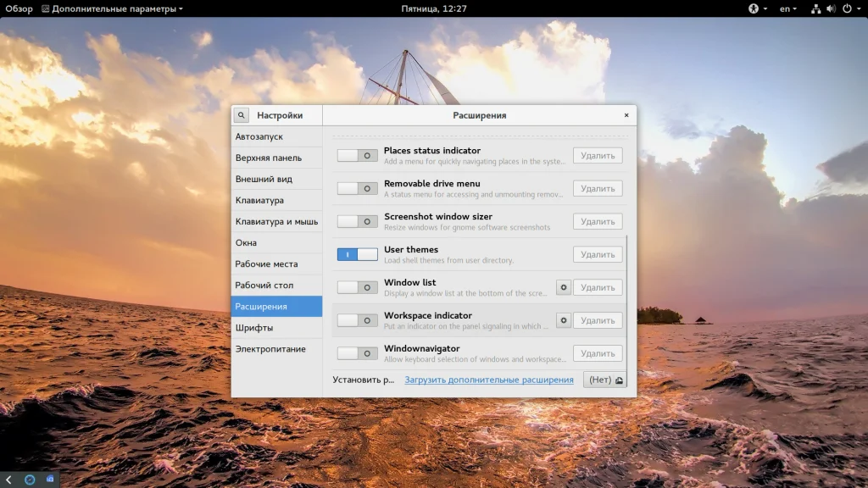Viewport: 868px width, 488px height.
Task: Open the accessibility menu icon
Action: coord(753,8)
